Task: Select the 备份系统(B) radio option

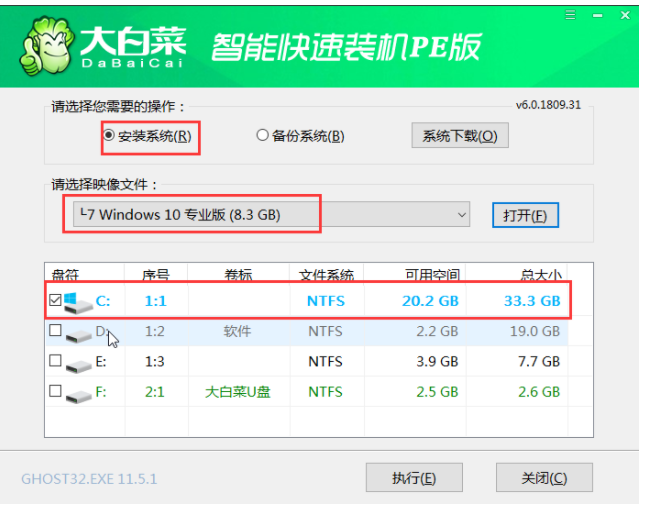Action: (x=300, y=136)
